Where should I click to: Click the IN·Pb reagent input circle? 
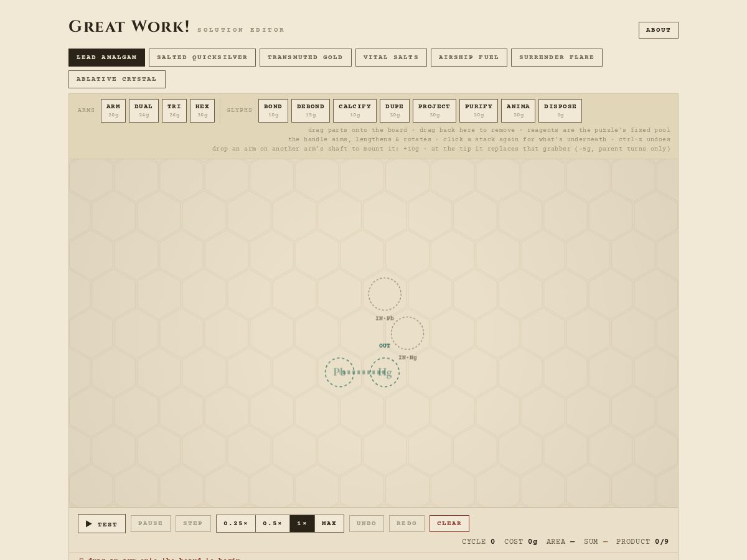click(x=385, y=294)
